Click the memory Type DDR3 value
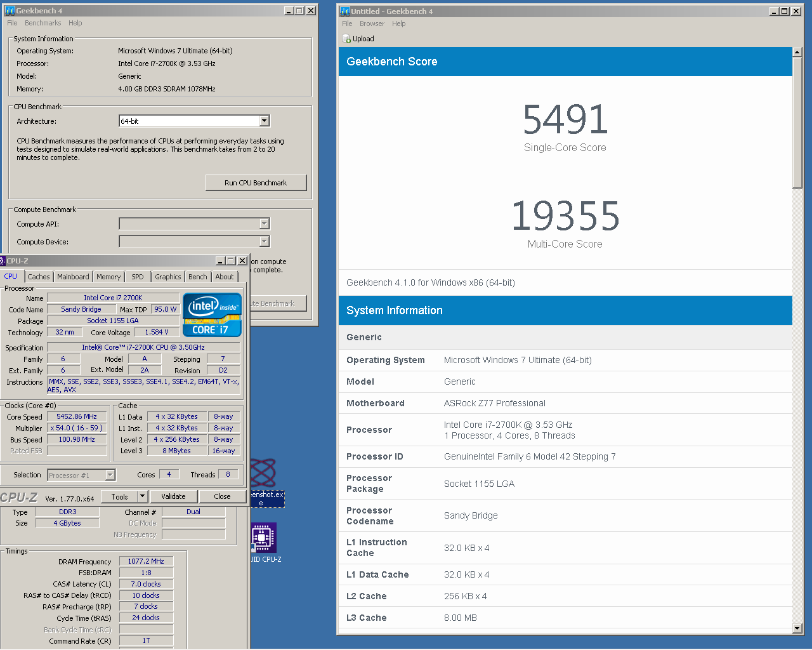812x650 pixels. click(67, 512)
